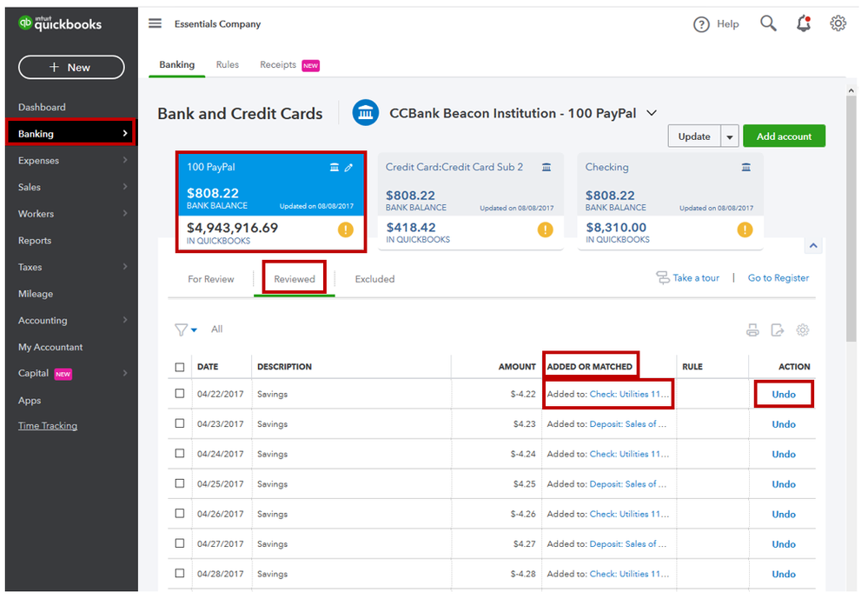Expand the Workers sidebar submenu
The image size is (868, 599).
pos(125,213)
